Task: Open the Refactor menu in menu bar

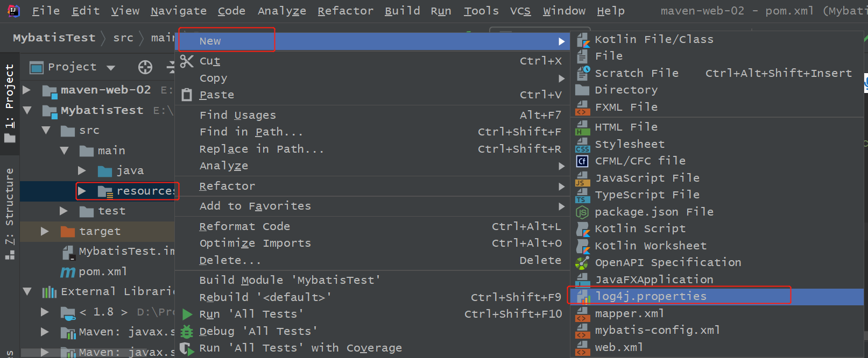Action: [345, 11]
